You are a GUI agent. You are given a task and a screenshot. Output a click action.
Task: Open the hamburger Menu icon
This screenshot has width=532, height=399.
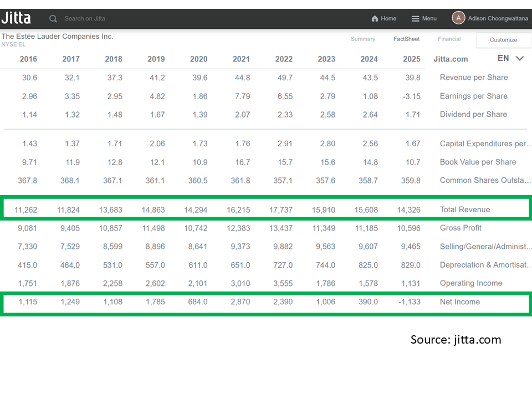[415, 19]
